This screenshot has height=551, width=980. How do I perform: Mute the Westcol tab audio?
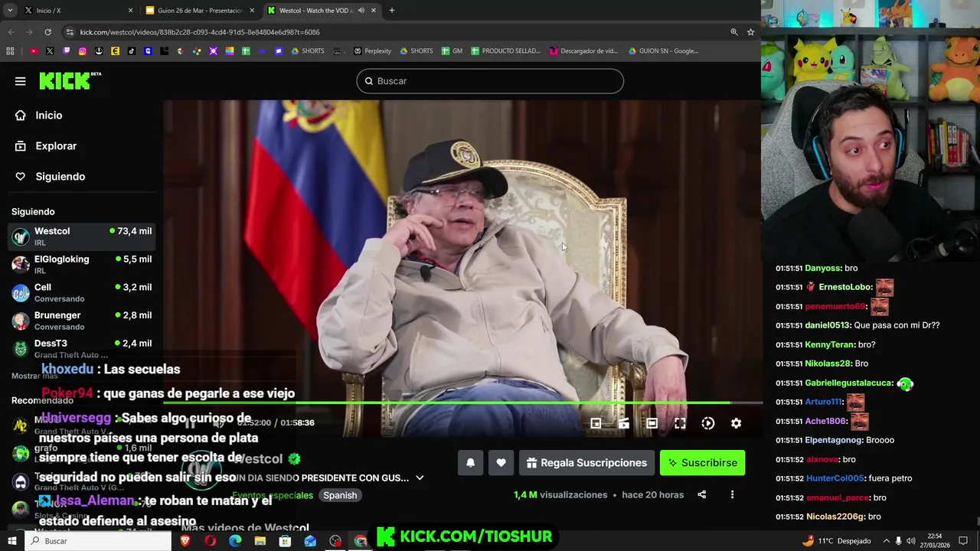(x=361, y=11)
